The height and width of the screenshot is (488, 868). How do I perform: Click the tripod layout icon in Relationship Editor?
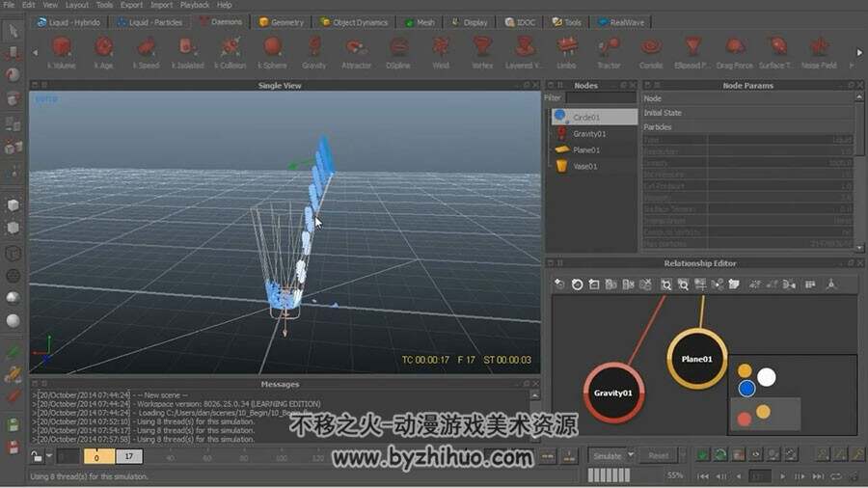pos(830,285)
